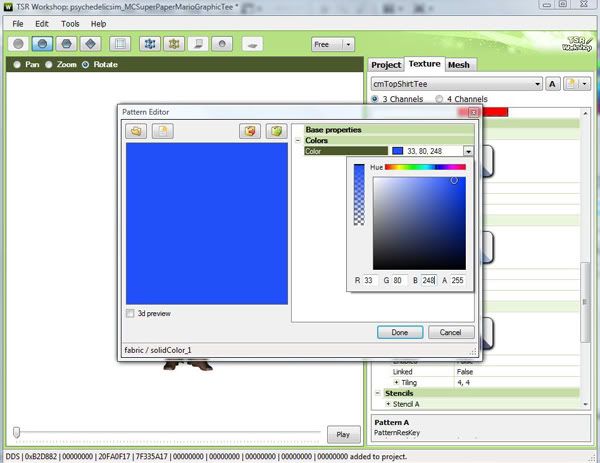Open pattern folder icon in Pattern Editor
Viewport: 600px width, 463px height.
click(136, 131)
